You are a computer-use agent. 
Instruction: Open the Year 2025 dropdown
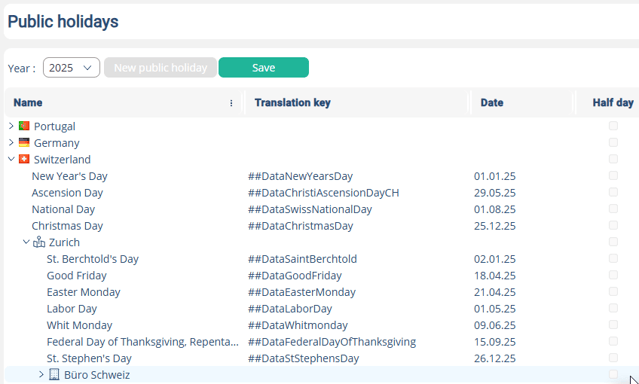pyautogui.click(x=71, y=67)
